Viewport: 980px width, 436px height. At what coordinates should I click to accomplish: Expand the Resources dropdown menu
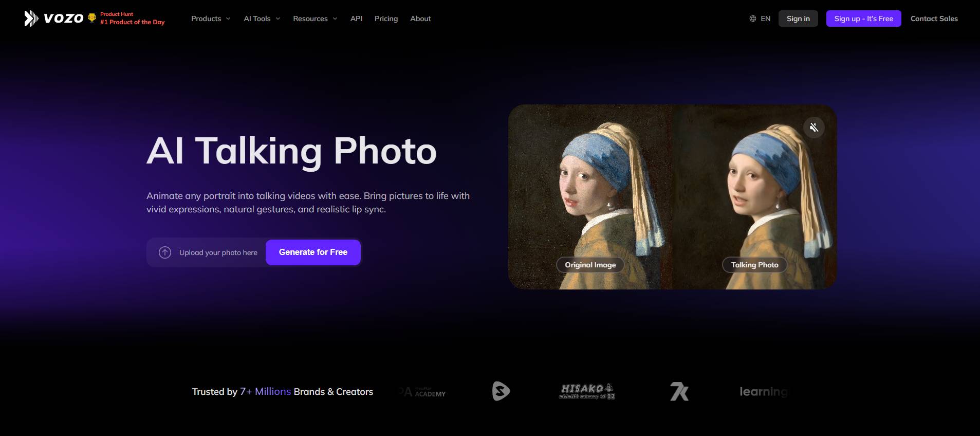click(x=315, y=19)
